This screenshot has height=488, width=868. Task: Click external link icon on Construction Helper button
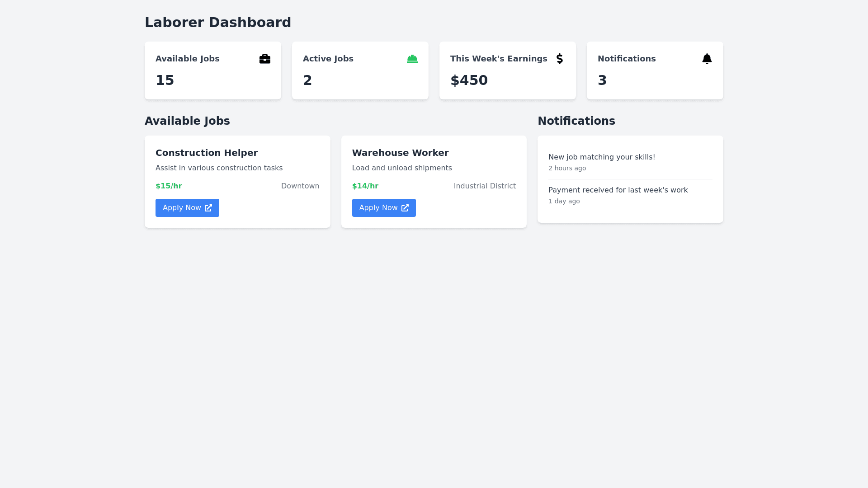(x=208, y=208)
